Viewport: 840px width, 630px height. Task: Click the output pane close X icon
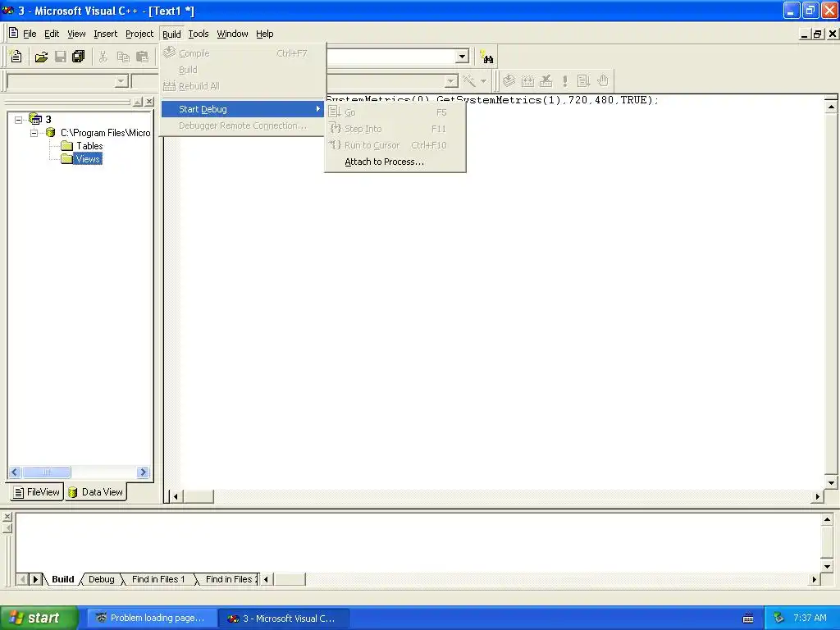click(x=7, y=517)
